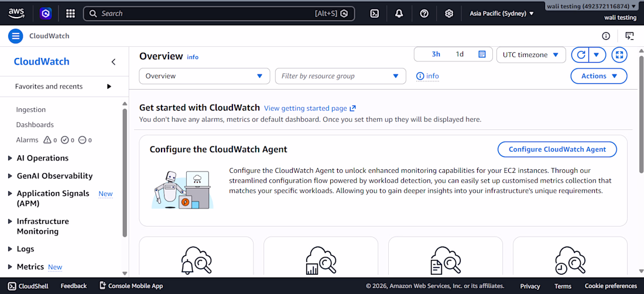Collapse the CloudWatch sidebar with the chevron
Image resolution: width=644 pixels, height=294 pixels.
click(x=114, y=62)
